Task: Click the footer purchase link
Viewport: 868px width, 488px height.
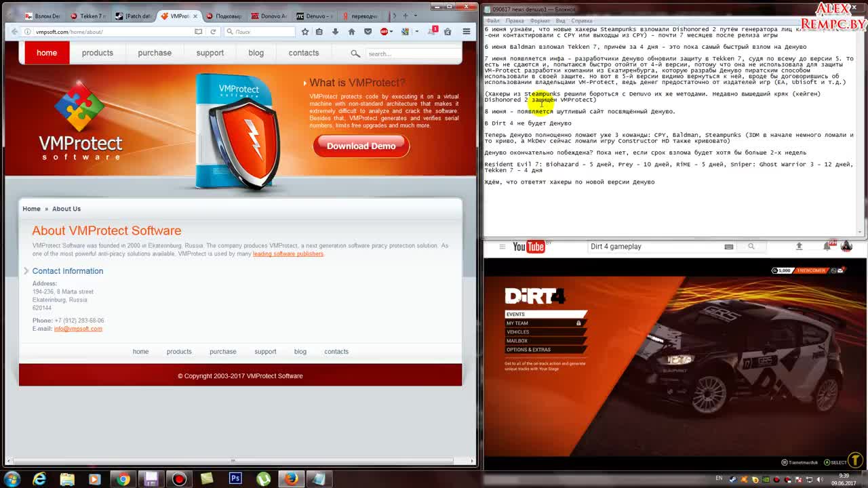Action: [x=223, y=352]
